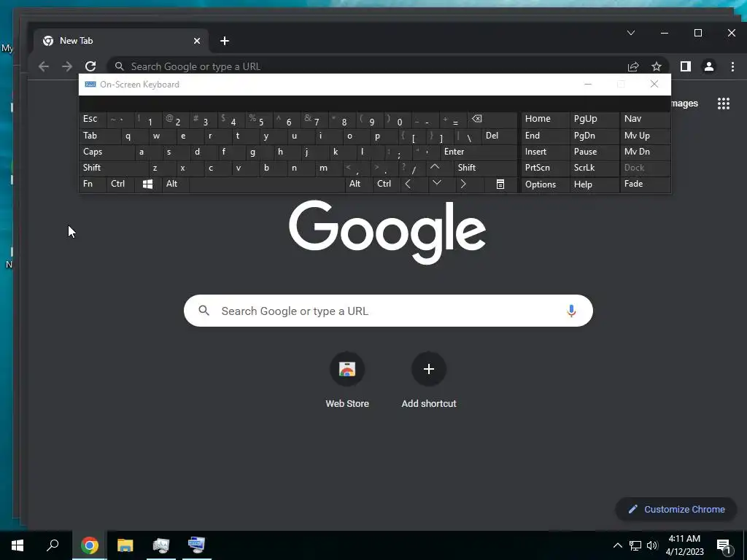Tap the Windows logo key on keyboard
This screenshot has width=747, height=560.
(147, 184)
